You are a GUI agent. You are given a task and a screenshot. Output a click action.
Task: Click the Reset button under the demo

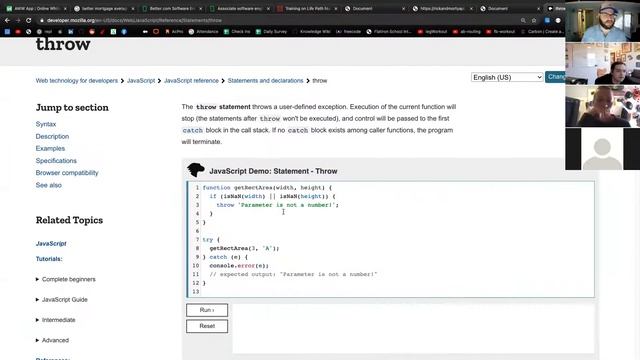point(207,326)
